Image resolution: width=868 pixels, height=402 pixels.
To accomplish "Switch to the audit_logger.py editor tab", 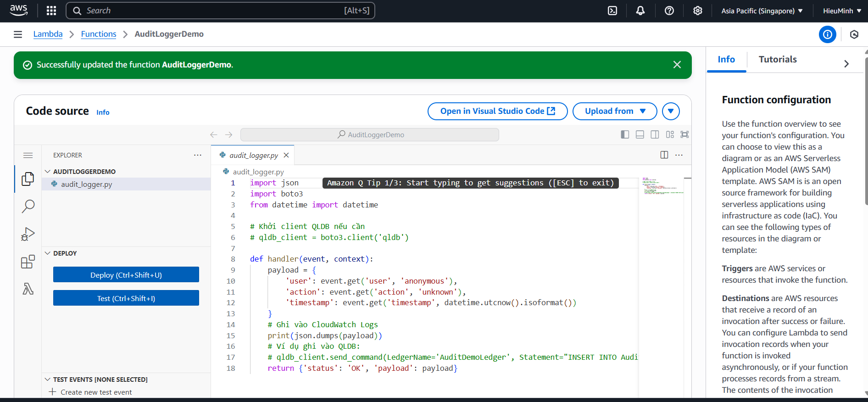I will click(x=253, y=155).
